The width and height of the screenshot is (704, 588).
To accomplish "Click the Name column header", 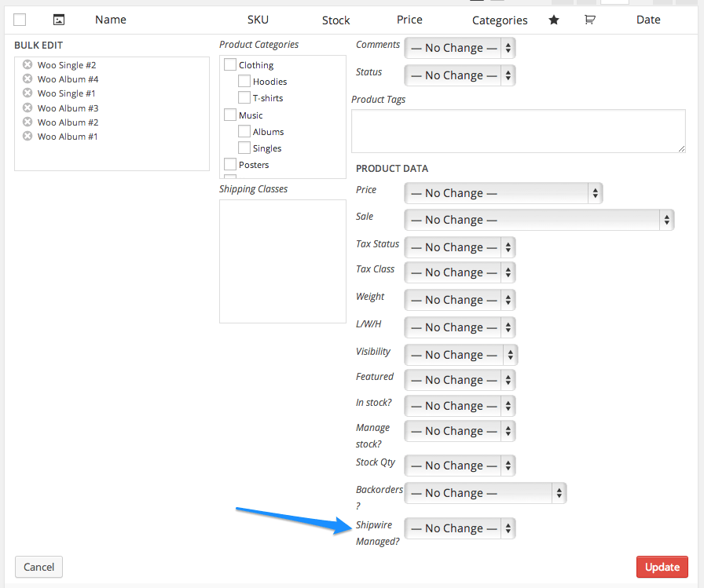I will point(110,20).
